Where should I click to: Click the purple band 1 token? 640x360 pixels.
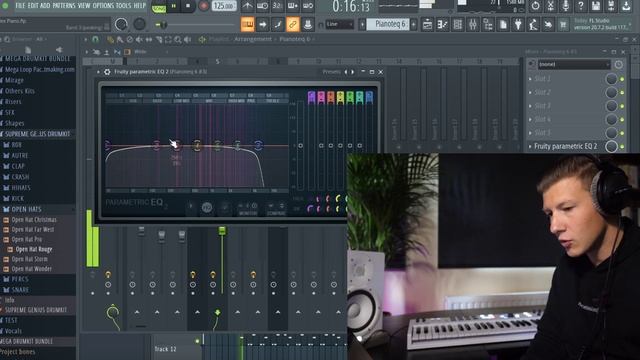coord(311,97)
